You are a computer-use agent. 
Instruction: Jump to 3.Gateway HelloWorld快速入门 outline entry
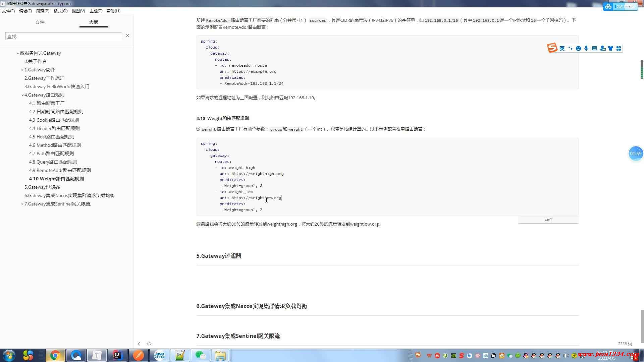pos(57,86)
